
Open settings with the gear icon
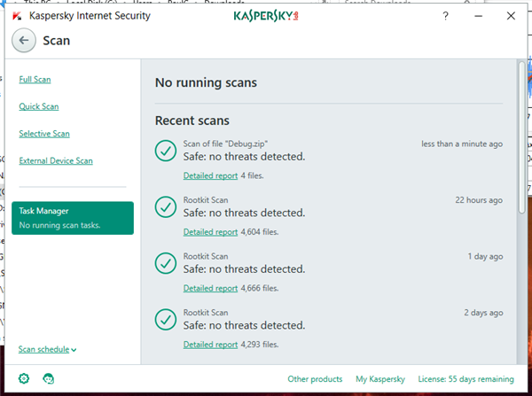tap(24, 378)
